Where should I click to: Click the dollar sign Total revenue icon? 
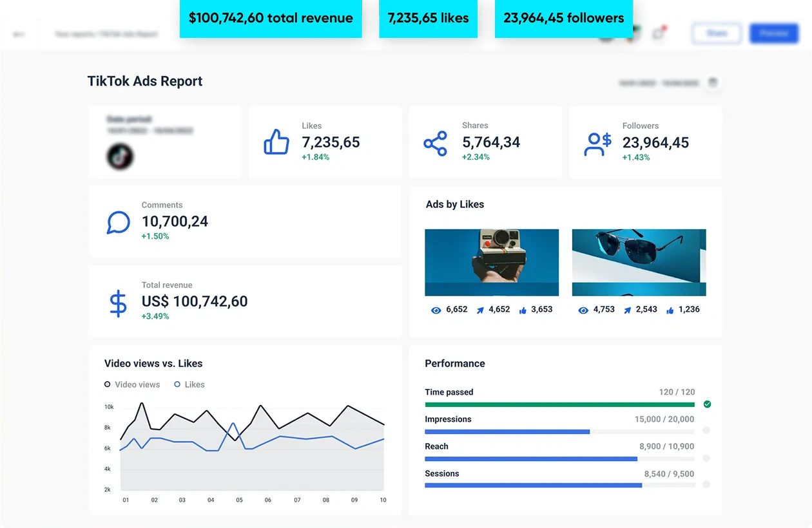[118, 303]
